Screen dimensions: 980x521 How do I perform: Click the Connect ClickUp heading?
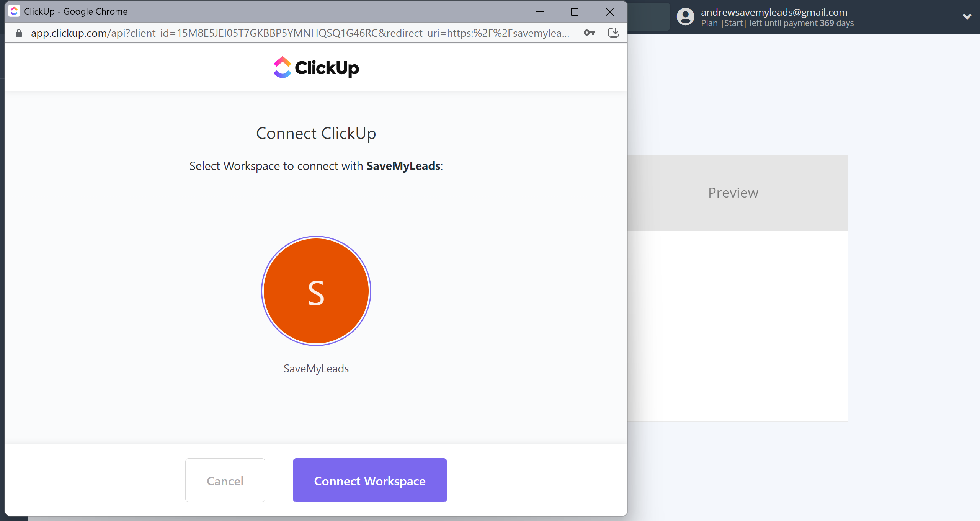pos(316,133)
